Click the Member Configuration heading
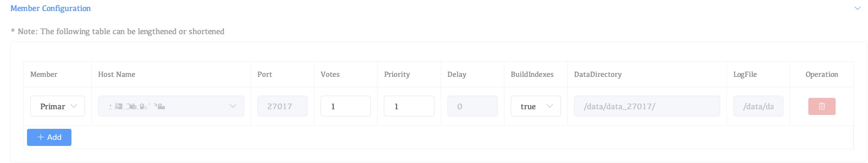This screenshot has width=868, height=163. [x=50, y=8]
